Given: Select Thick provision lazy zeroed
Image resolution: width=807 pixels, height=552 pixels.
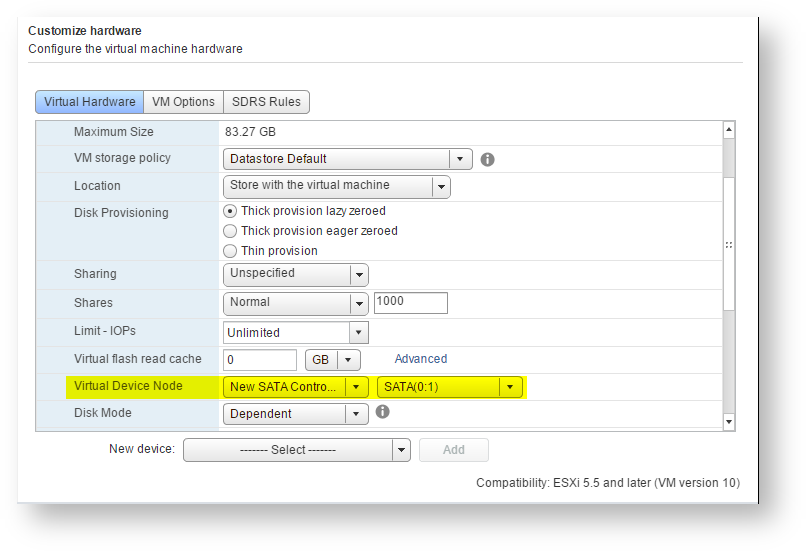Looking at the screenshot, I should click(x=230, y=211).
